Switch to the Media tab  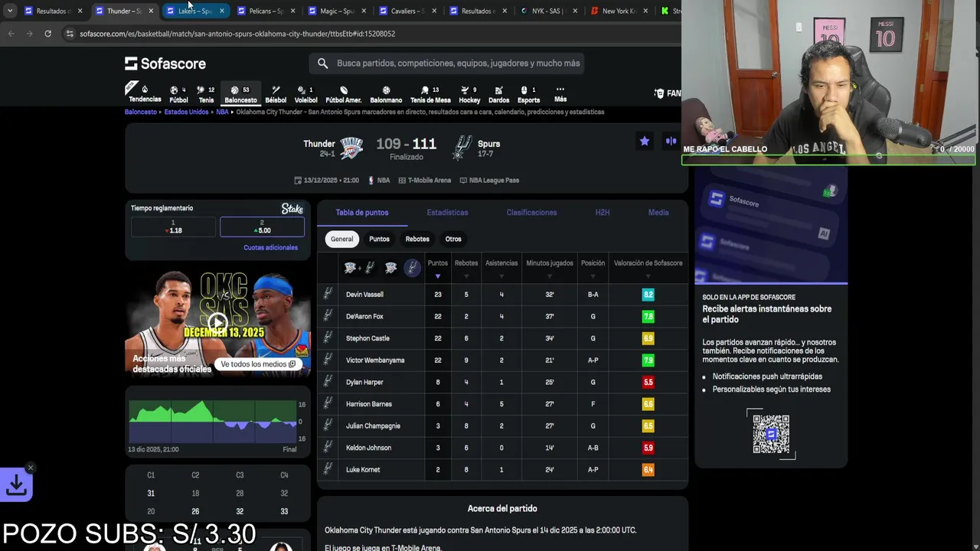tap(658, 213)
